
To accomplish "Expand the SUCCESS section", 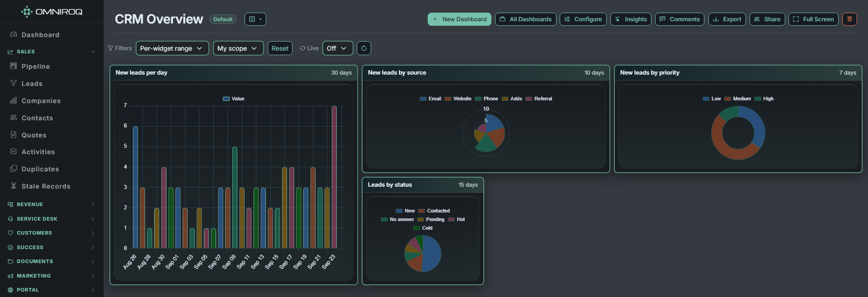I will coord(52,247).
